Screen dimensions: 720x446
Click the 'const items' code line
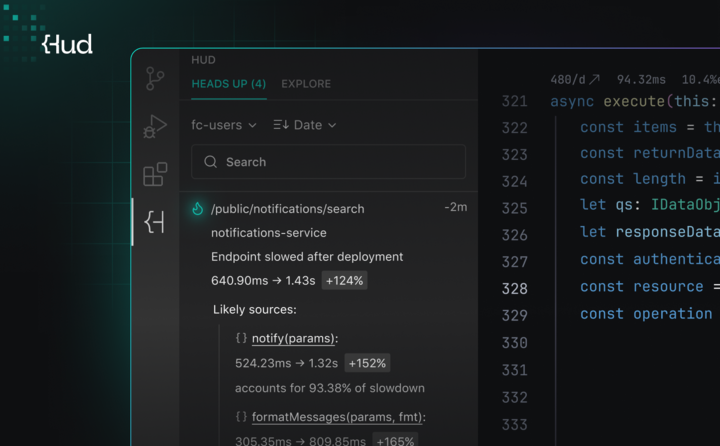click(x=649, y=127)
